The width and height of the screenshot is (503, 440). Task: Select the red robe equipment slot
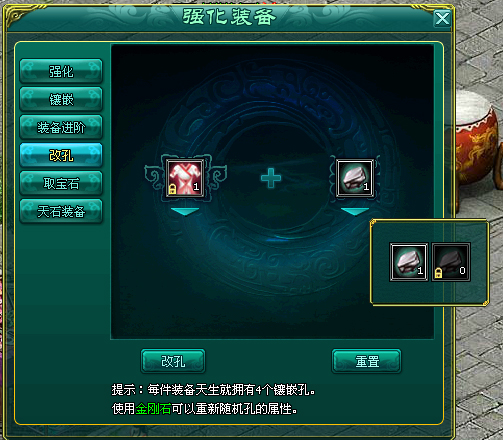pyautogui.click(x=185, y=178)
